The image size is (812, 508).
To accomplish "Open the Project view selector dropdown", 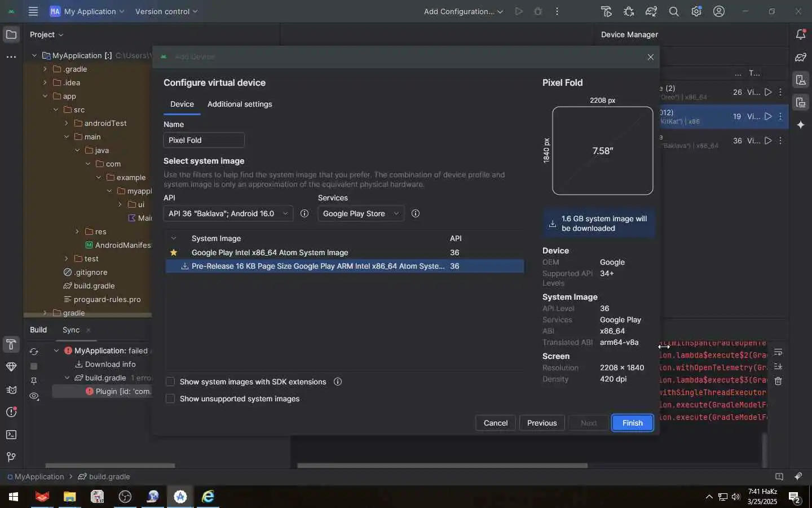I will coord(47,34).
